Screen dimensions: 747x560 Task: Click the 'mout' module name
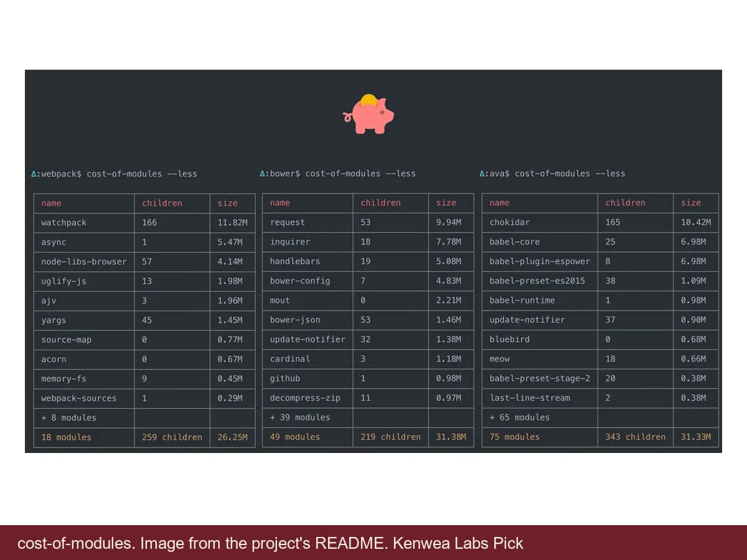coord(280,300)
